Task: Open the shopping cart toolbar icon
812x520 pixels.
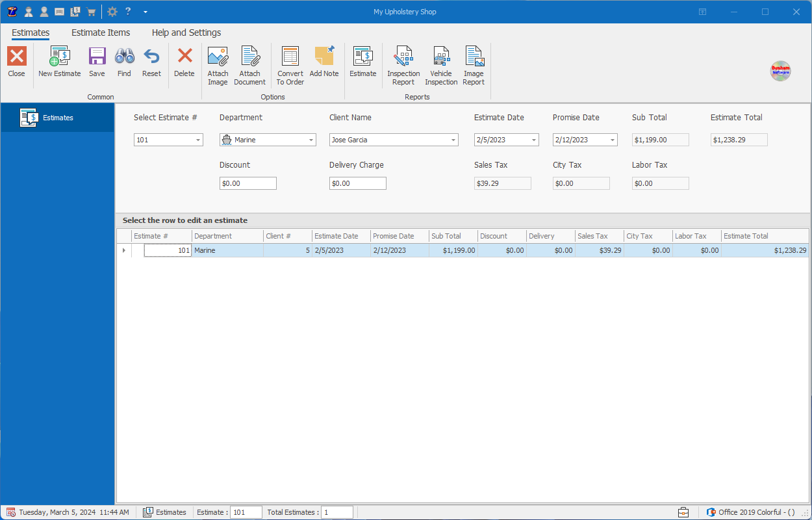Action: pos(91,11)
